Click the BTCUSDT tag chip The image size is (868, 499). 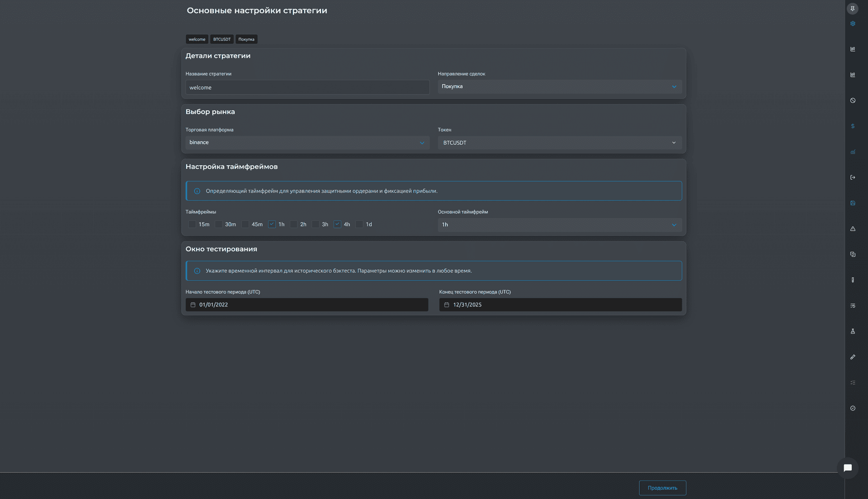(x=222, y=39)
